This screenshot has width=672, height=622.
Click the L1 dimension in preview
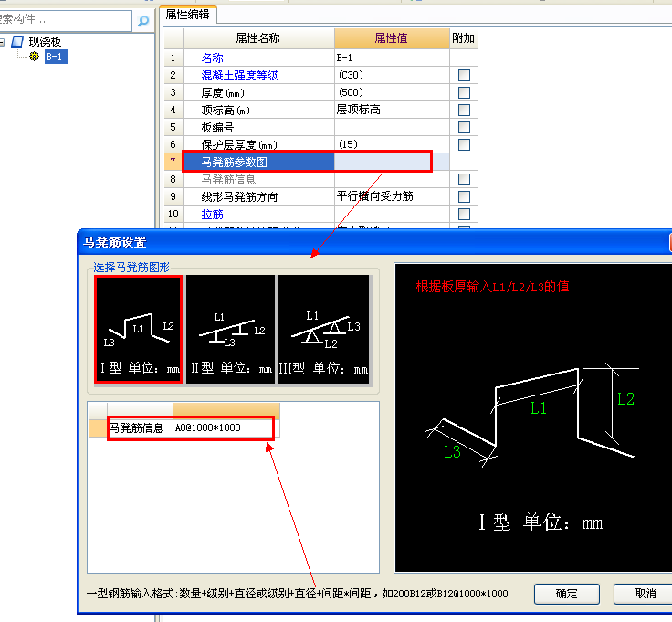coord(539,408)
